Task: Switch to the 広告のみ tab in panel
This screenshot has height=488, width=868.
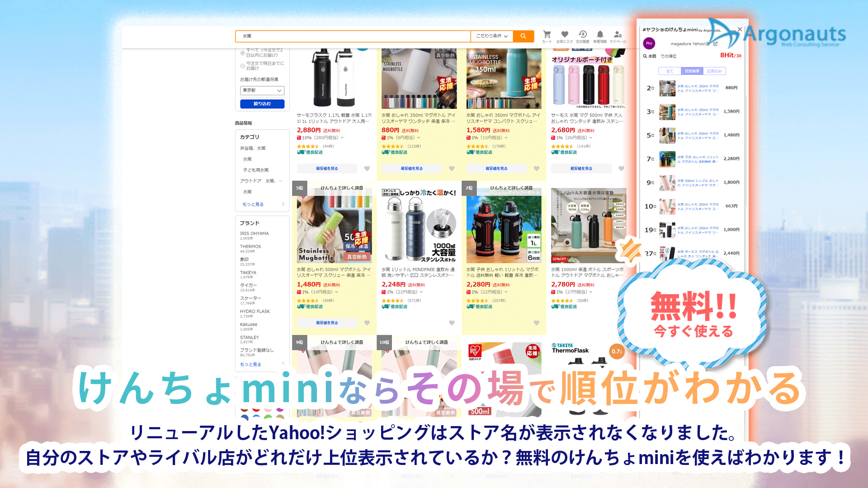Action: click(714, 71)
